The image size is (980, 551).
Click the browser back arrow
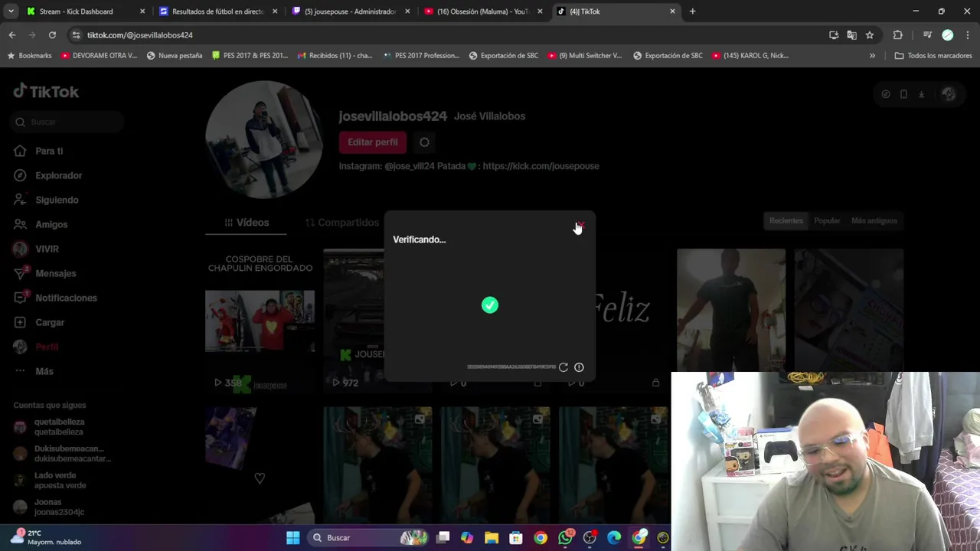[x=12, y=35]
